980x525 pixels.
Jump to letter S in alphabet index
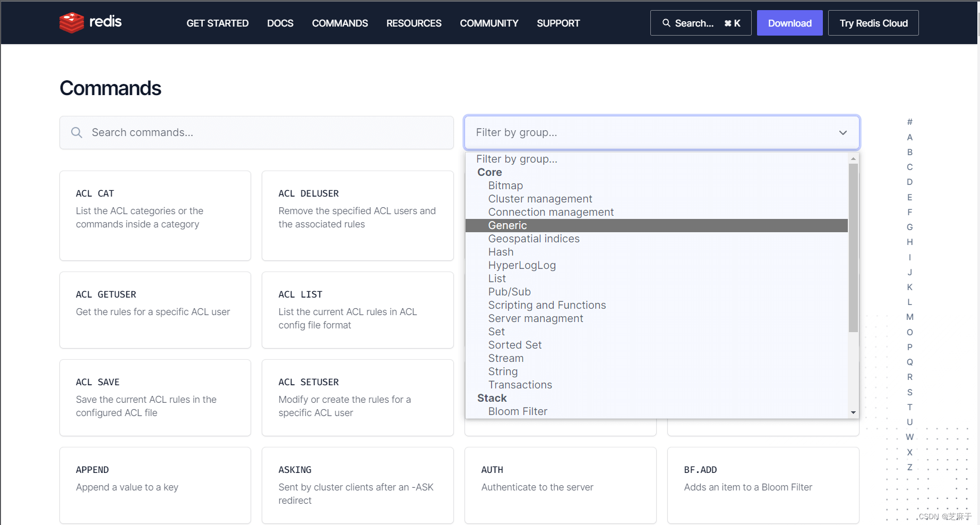[910, 392]
